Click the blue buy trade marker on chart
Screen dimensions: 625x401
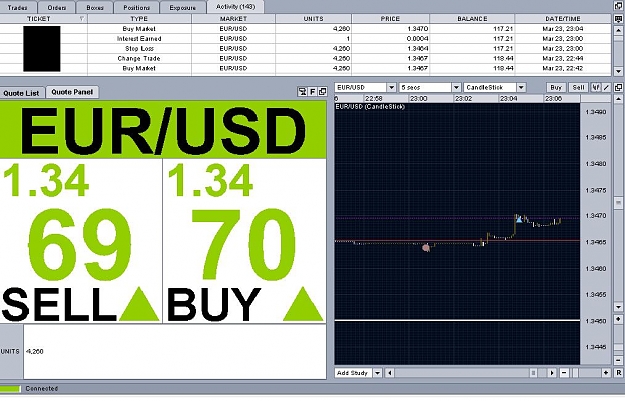click(x=519, y=219)
